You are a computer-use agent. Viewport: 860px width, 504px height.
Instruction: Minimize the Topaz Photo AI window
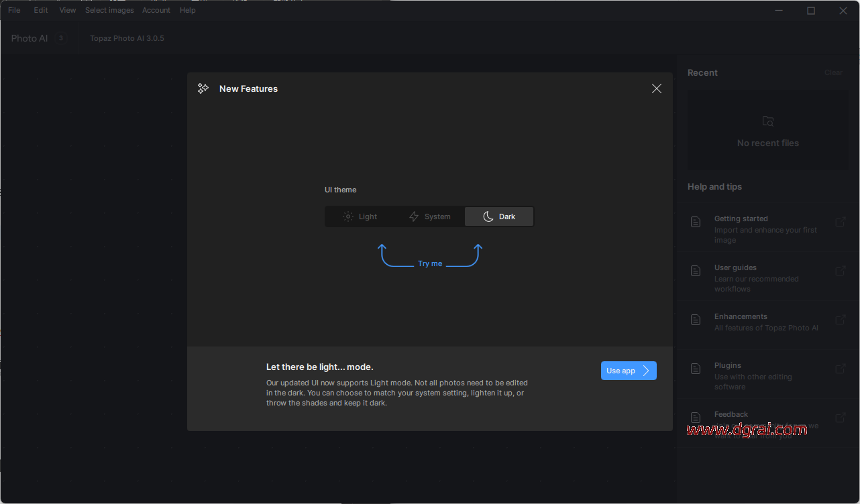(x=779, y=11)
